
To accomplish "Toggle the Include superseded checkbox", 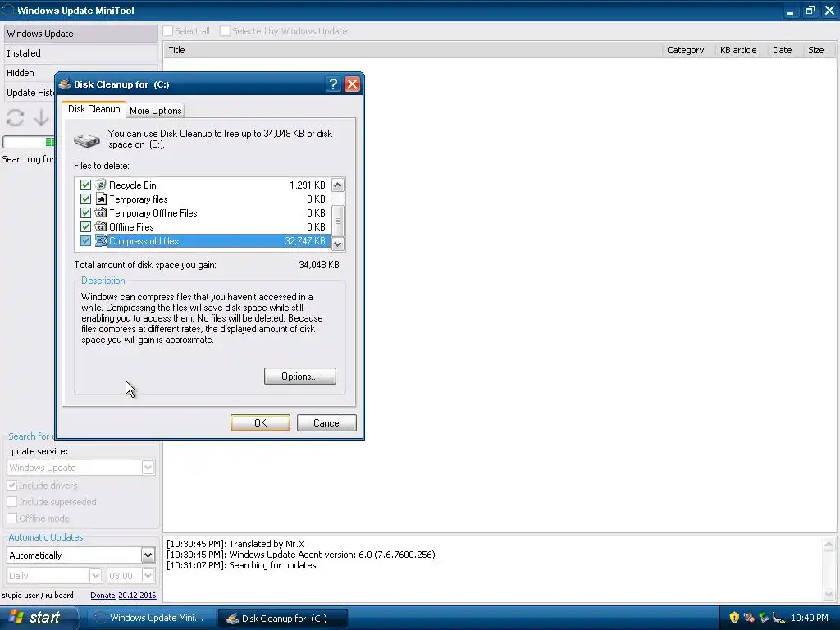I will pyautogui.click(x=11, y=502).
